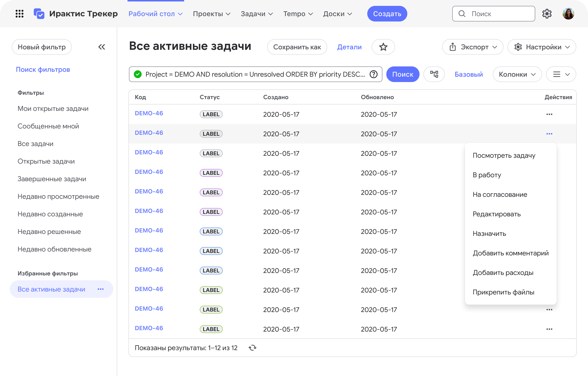Select Недавно обновленные filter

click(54, 249)
